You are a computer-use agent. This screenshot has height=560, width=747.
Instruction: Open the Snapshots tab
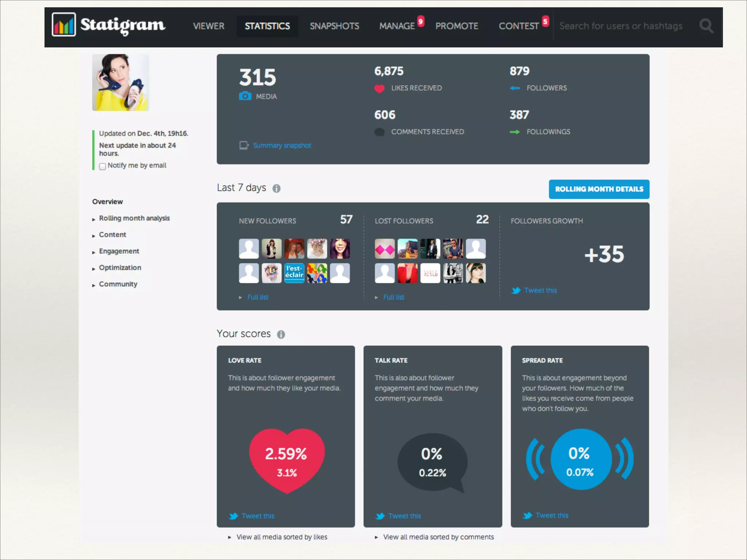pyautogui.click(x=334, y=26)
